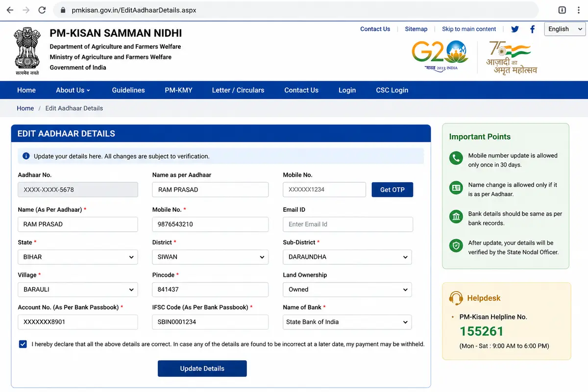Open the Login menu item
588x392 pixels.
[347, 90]
